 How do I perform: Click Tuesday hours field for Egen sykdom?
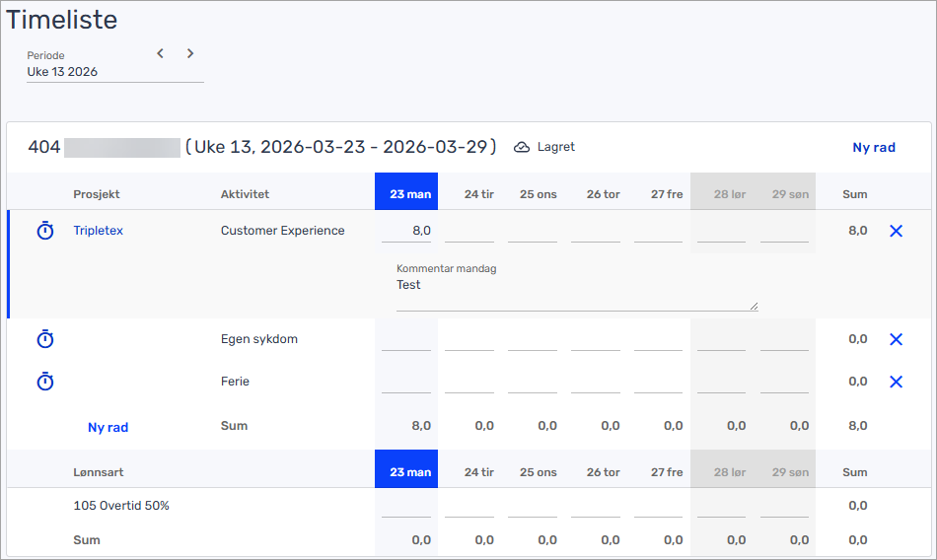pos(469,340)
